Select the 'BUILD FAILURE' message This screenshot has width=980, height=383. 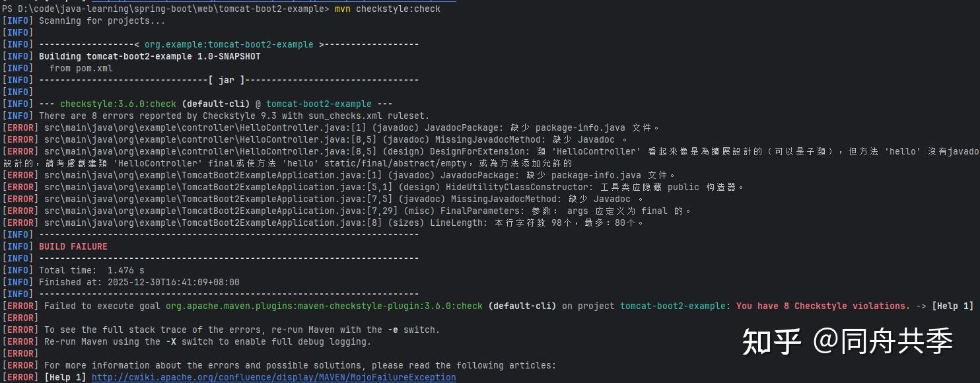(x=73, y=246)
